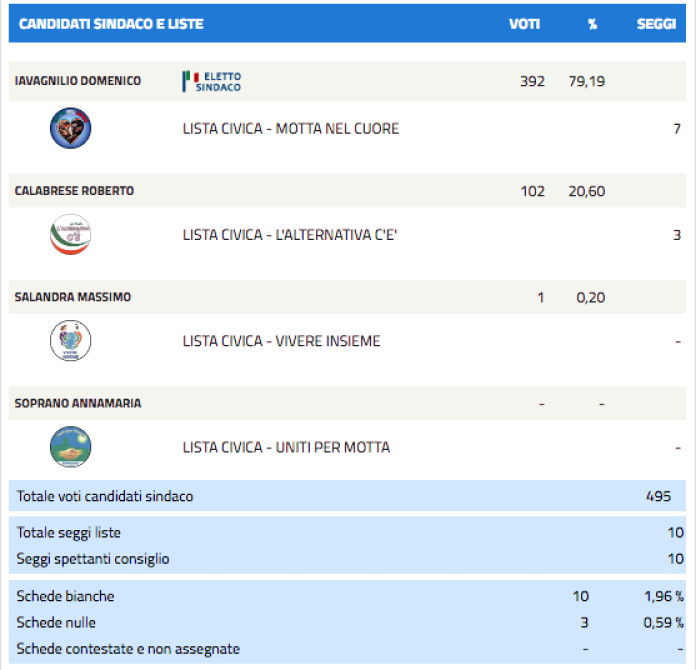This screenshot has width=696, height=670.
Task: Click the percentage 20,60
Action: click(x=587, y=191)
